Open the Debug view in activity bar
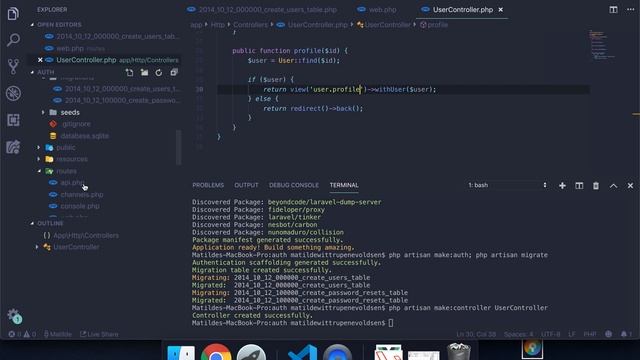The height and width of the screenshot is (360, 640). [13, 93]
